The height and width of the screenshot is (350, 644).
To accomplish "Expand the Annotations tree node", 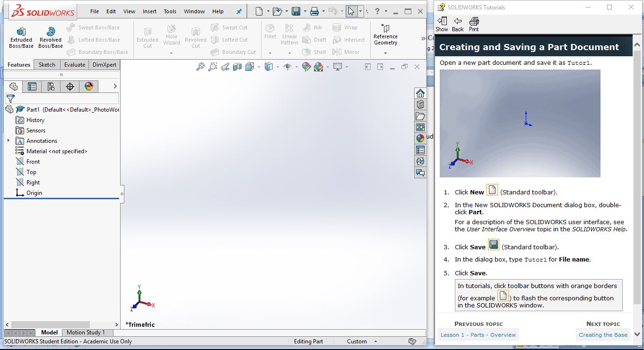I will click(8, 140).
